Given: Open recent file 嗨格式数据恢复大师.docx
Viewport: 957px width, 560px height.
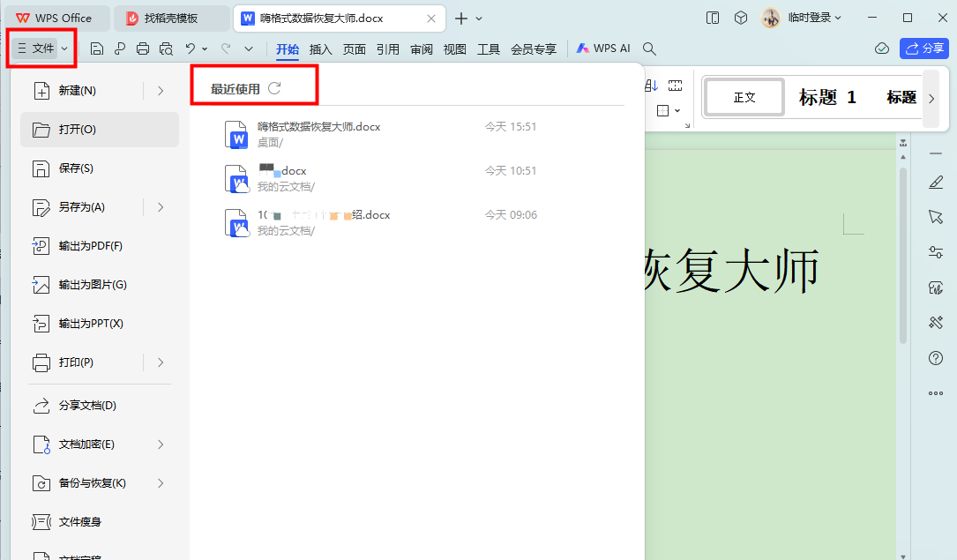Looking at the screenshot, I should (318, 127).
